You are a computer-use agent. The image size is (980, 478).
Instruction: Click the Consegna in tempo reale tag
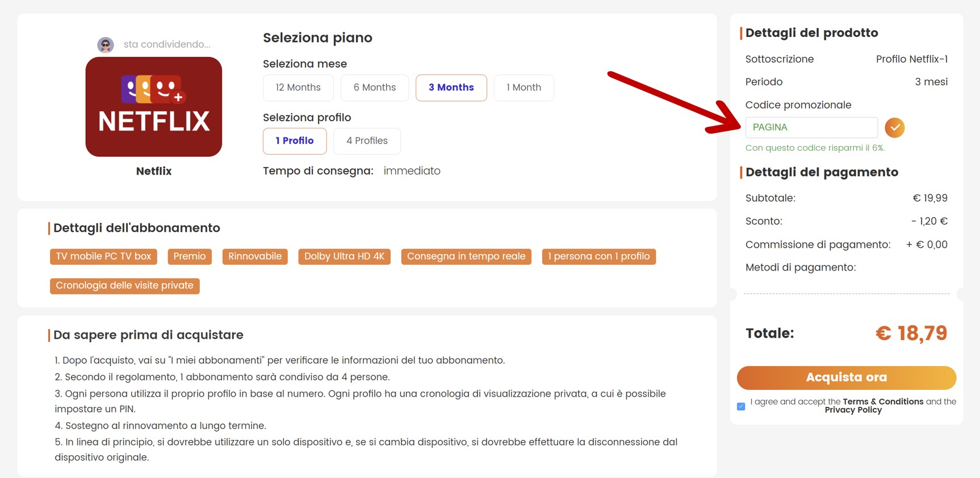[466, 256]
